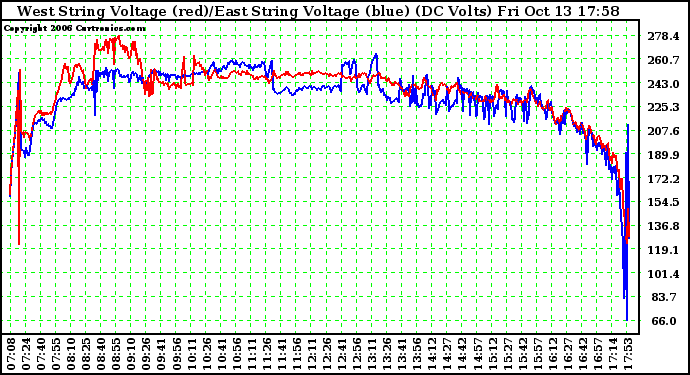The image size is (690, 375).
Task: Click the 07:08 time axis label
Action: [11, 354]
